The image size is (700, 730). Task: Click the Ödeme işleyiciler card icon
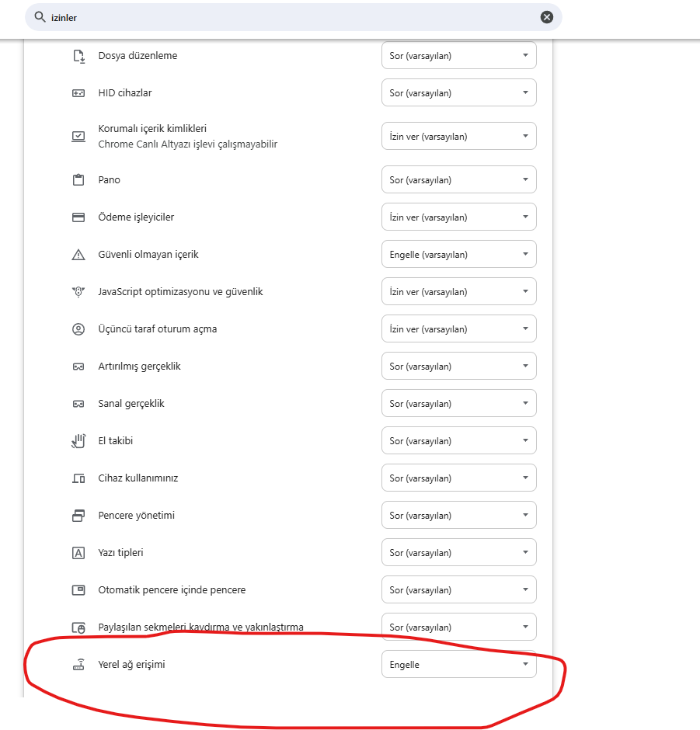click(78, 217)
